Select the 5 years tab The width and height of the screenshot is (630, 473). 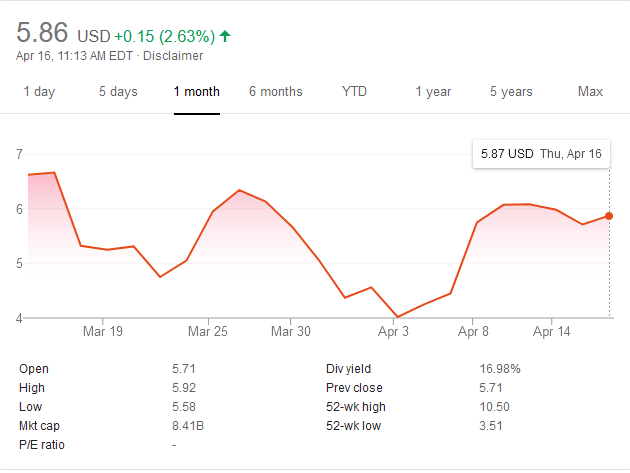click(x=511, y=92)
